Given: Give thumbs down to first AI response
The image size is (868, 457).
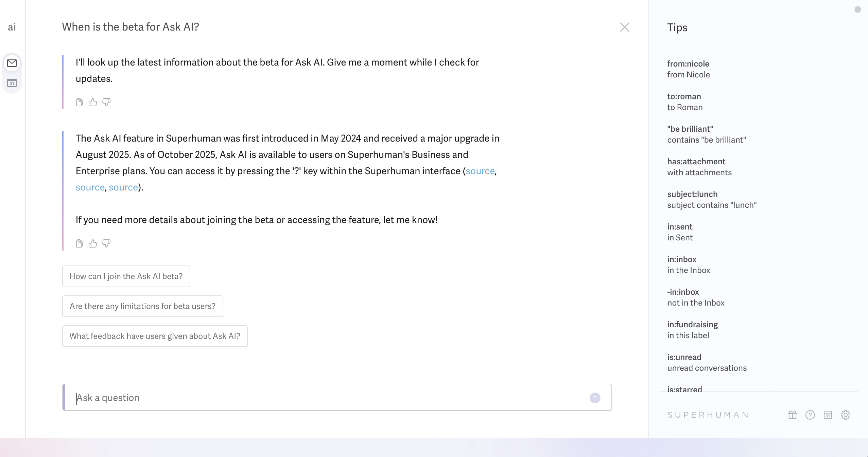Looking at the screenshot, I should click(x=106, y=102).
